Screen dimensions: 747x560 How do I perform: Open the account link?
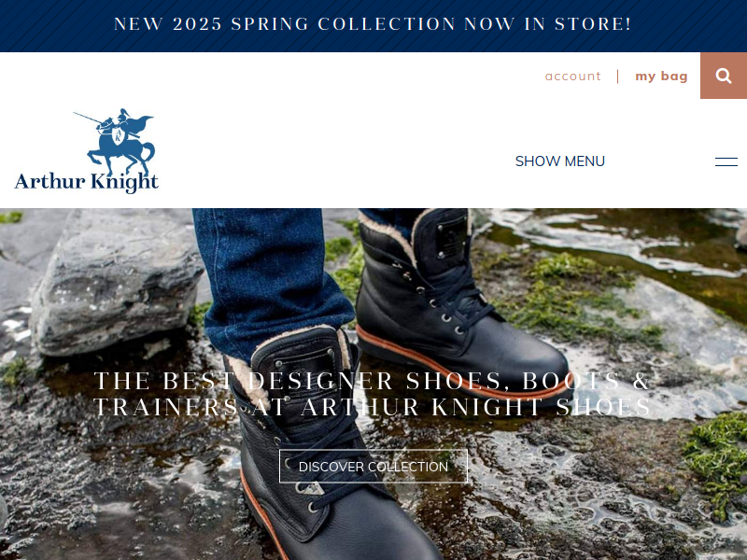click(572, 77)
